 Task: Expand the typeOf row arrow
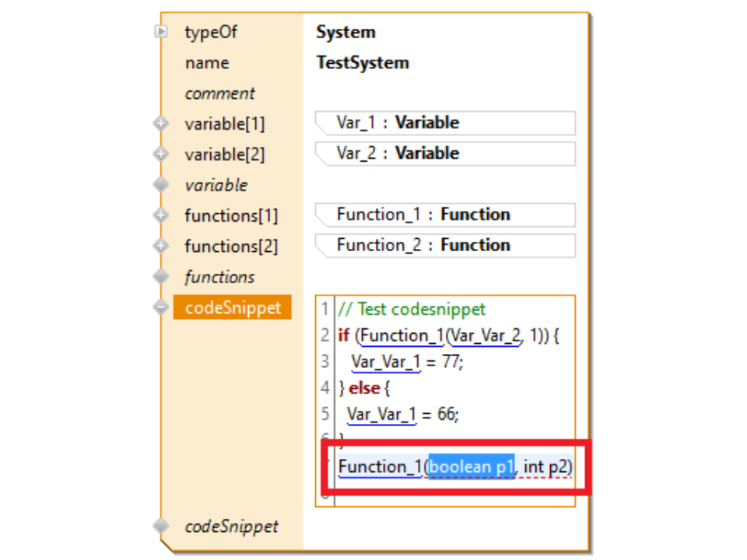(x=161, y=32)
